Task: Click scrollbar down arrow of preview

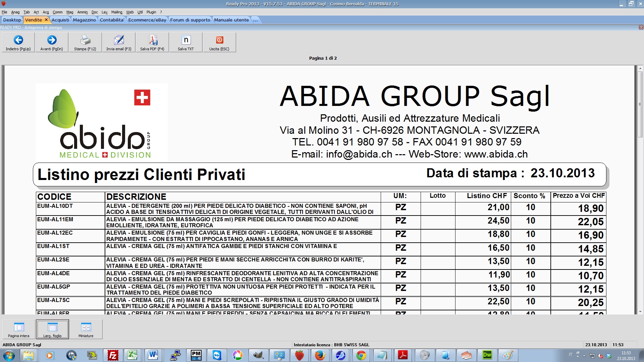Action: (x=640, y=311)
